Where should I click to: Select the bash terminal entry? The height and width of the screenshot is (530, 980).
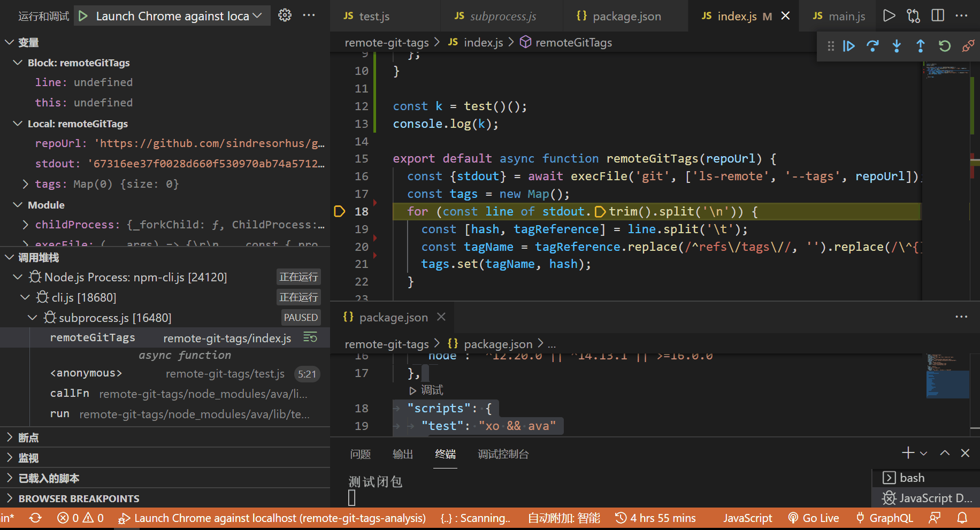(x=927, y=478)
